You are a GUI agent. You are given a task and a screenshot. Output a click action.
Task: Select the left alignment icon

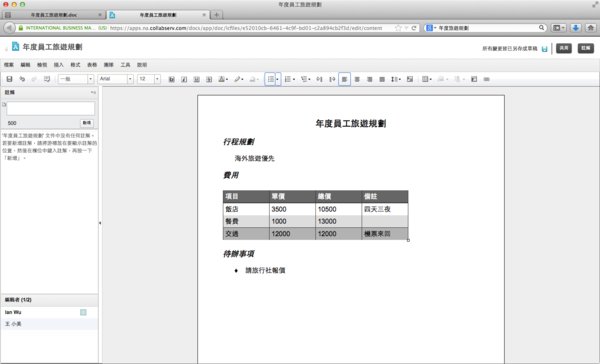tap(344, 79)
